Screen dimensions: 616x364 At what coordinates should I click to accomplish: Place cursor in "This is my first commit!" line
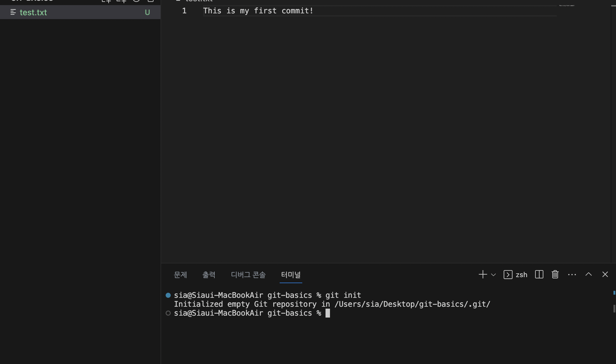258,11
